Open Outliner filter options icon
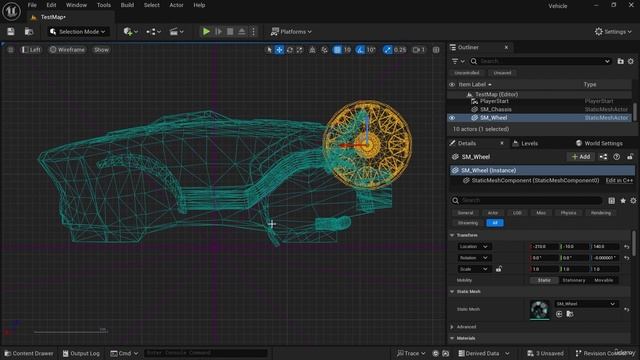The width and height of the screenshot is (640, 360). click(458, 61)
